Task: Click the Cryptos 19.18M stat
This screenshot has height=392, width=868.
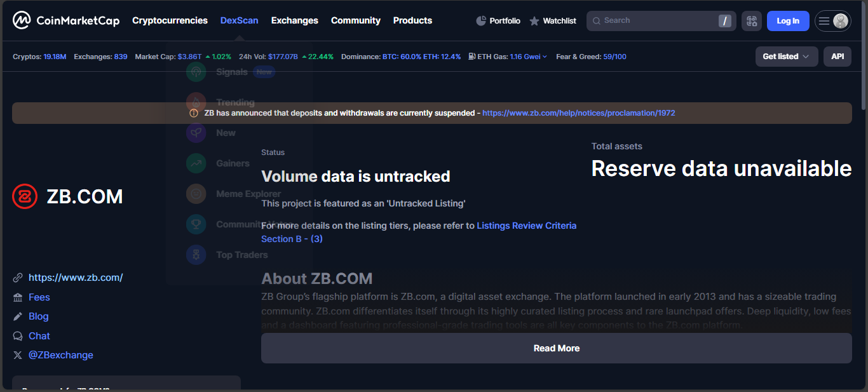Action: click(x=39, y=57)
